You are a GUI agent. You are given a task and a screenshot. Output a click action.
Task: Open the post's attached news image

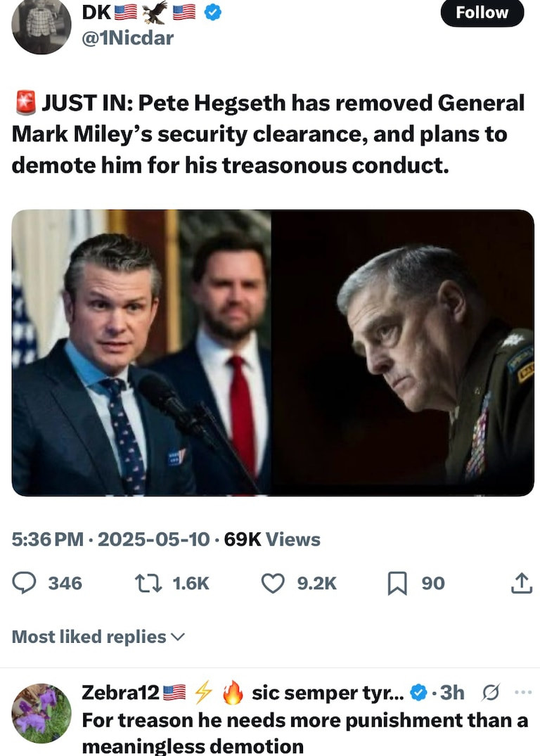(273, 352)
